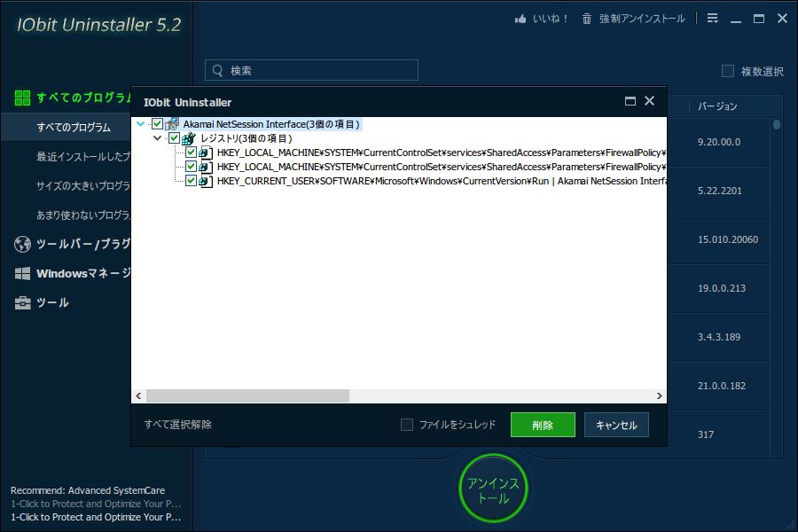Uncheck second HKEY_LOCAL_MACHINE FirewallPolicy checkbox
Image resolution: width=798 pixels, height=532 pixels.
191,167
